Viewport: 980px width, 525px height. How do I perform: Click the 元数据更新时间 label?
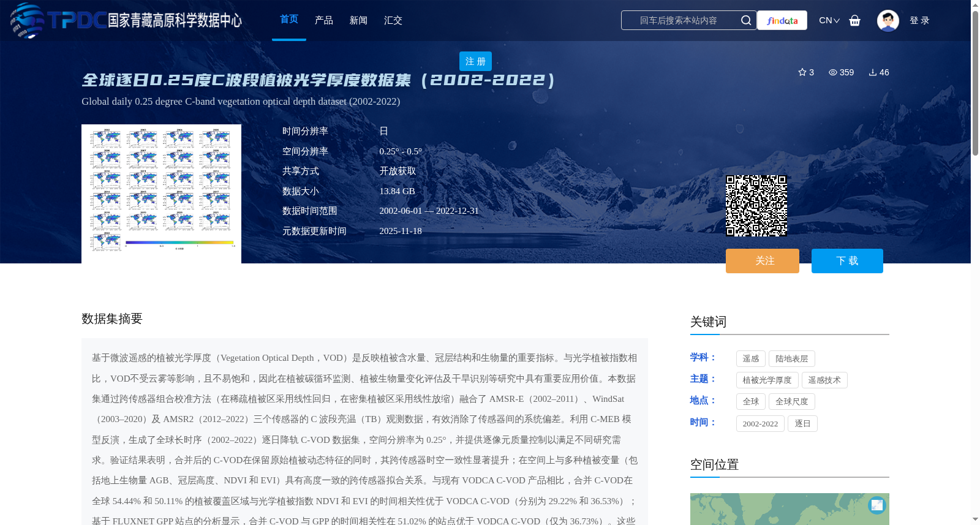[314, 231]
